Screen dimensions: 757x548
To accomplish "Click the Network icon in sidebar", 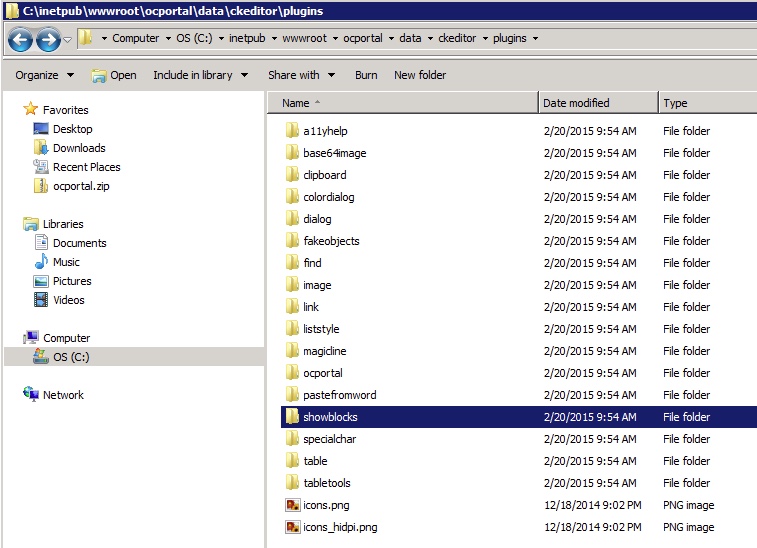I will pyautogui.click(x=31, y=395).
